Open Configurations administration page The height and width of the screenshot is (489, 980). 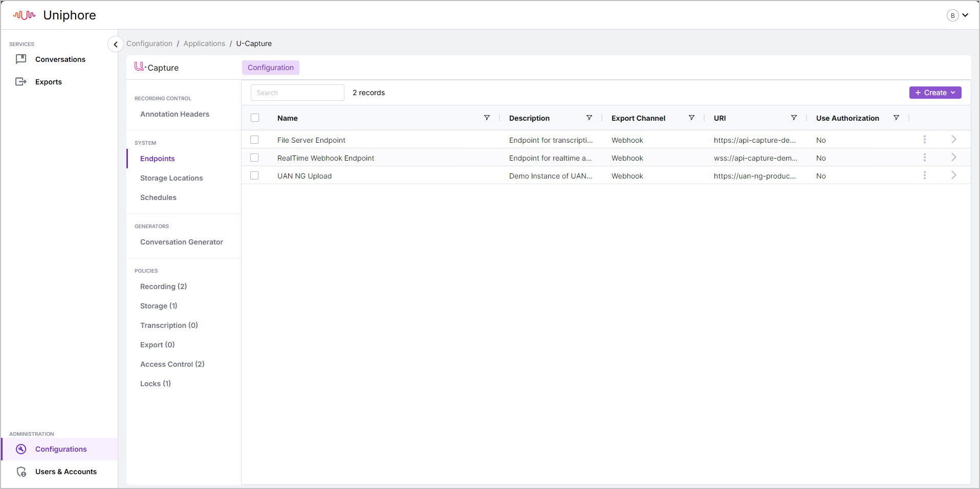click(61, 449)
